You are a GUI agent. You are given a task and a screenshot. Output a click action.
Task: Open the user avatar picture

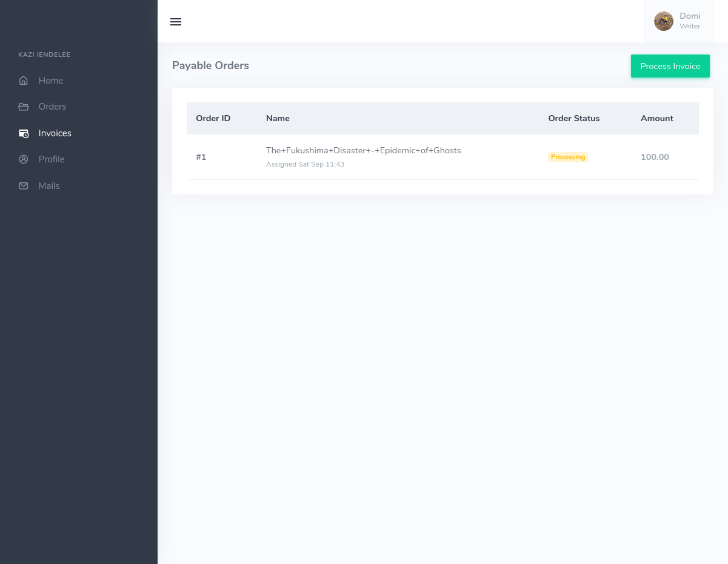[x=663, y=21]
